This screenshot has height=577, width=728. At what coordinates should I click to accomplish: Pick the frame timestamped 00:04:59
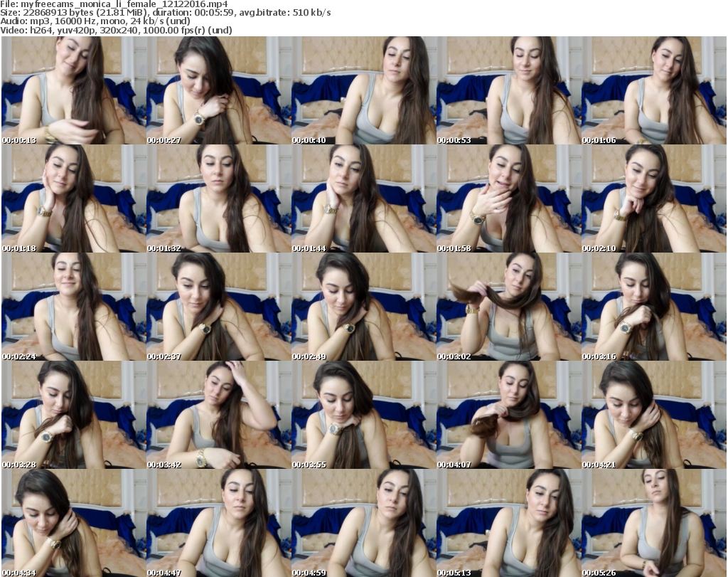point(363,523)
